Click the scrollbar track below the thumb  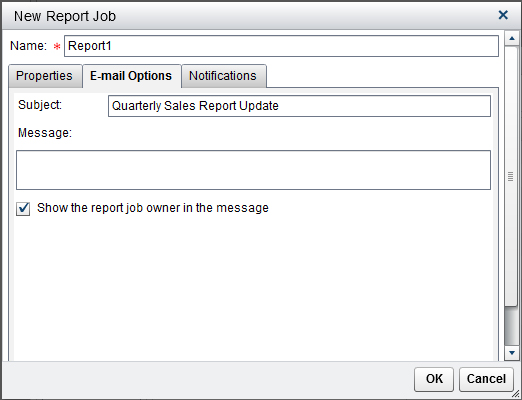pyautogui.click(x=511, y=326)
